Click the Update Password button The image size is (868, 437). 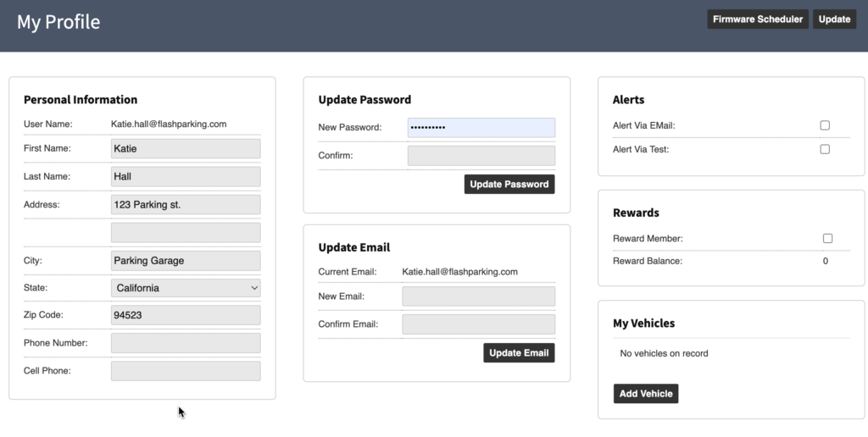pyautogui.click(x=509, y=185)
